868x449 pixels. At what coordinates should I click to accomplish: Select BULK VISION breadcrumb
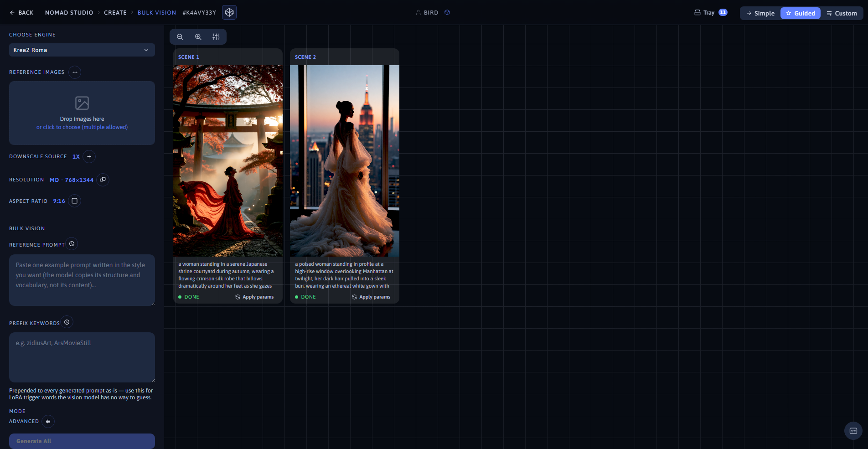[x=157, y=13]
